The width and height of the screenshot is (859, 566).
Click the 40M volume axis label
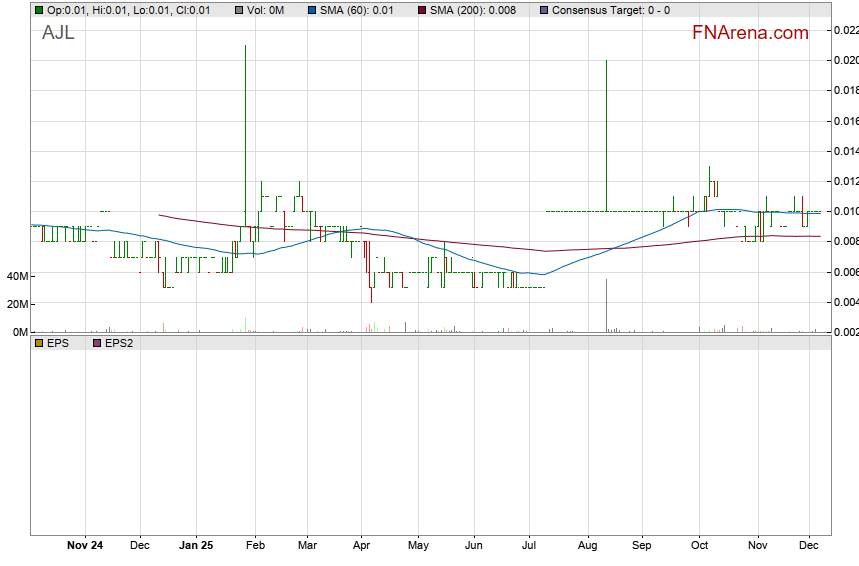(x=16, y=276)
